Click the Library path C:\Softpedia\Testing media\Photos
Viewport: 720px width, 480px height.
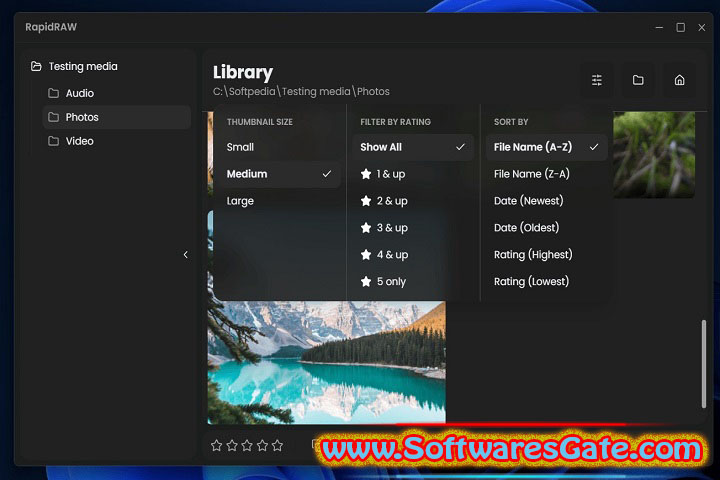tap(301, 91)
